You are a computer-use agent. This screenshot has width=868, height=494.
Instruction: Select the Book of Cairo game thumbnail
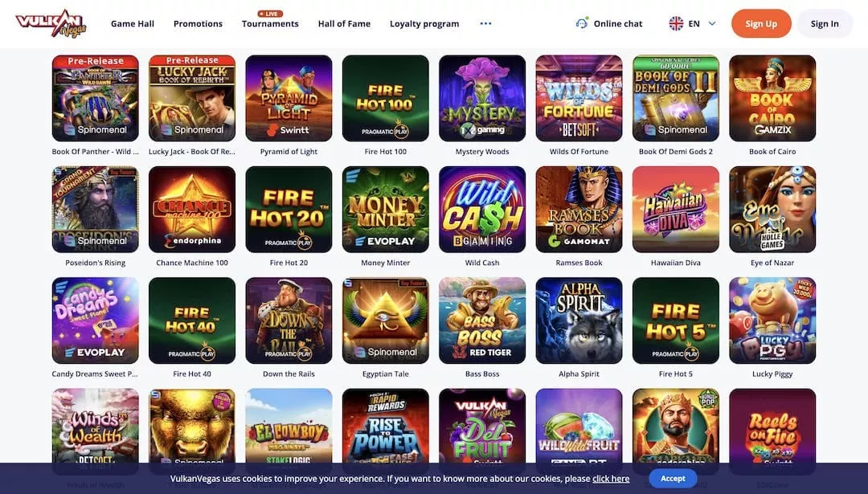(772, 98)
